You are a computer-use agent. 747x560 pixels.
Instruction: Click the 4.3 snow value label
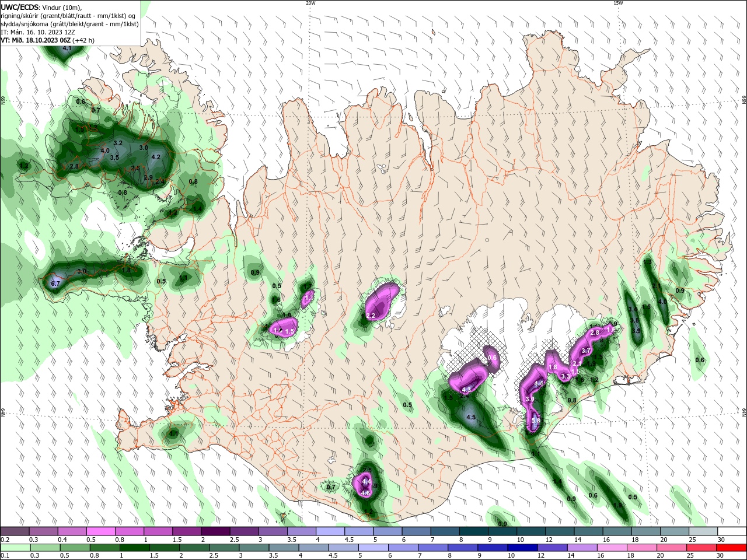tap(466, 390)
